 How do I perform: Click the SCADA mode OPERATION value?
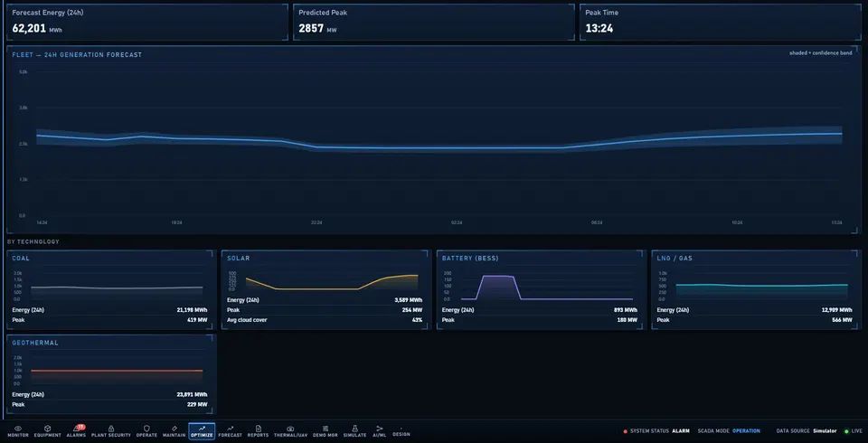746,431
